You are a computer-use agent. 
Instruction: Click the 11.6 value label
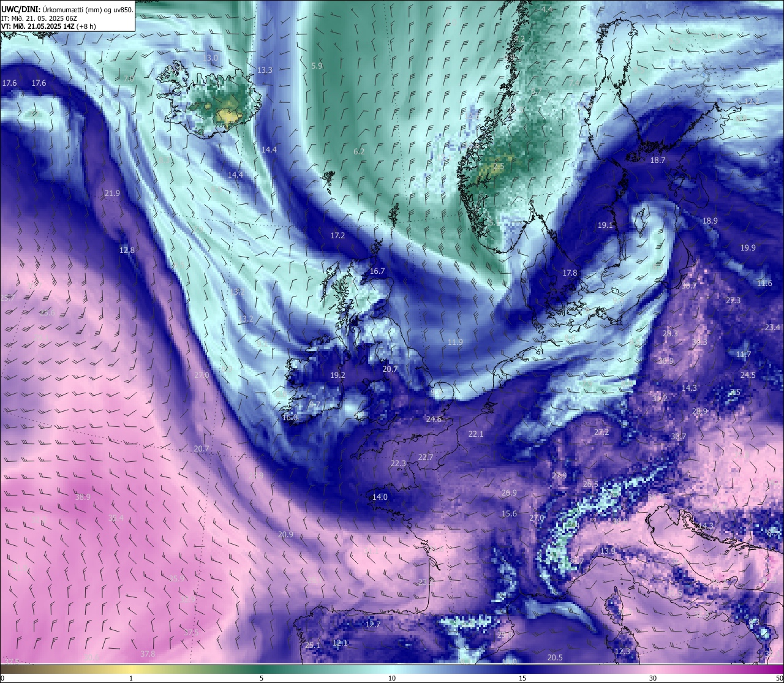(764, 283)
